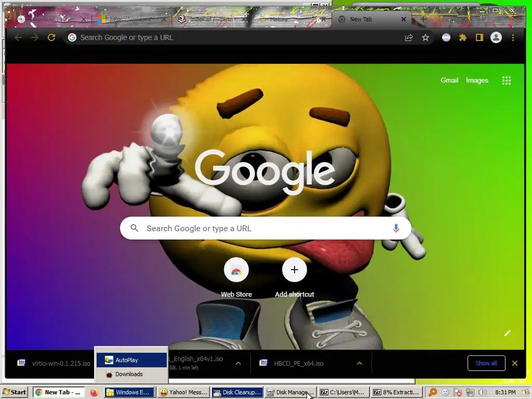Open the Google apps grid
Viewport: 532px width, 399px height.
tap(506, 81)
